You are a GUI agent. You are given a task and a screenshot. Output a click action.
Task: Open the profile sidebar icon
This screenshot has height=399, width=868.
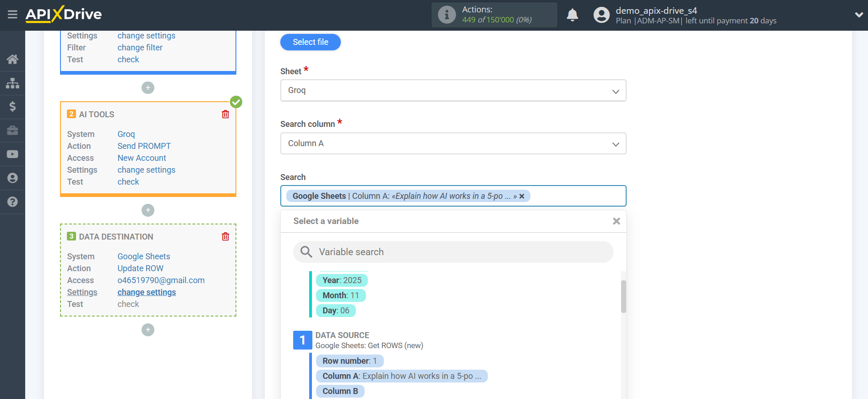click(12, 178)
